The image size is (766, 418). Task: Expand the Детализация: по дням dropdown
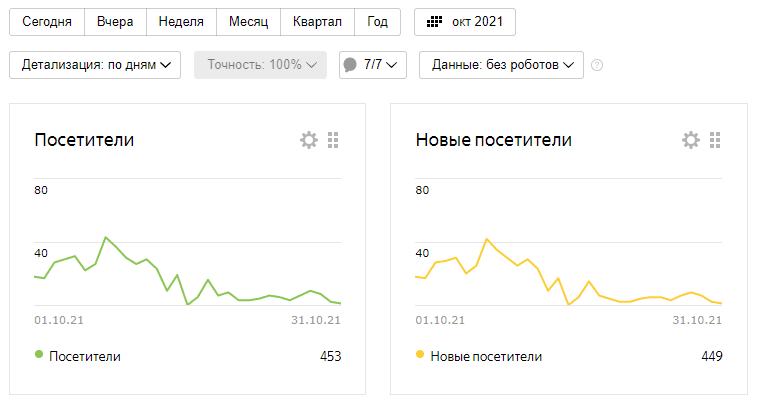coord(96,65)
